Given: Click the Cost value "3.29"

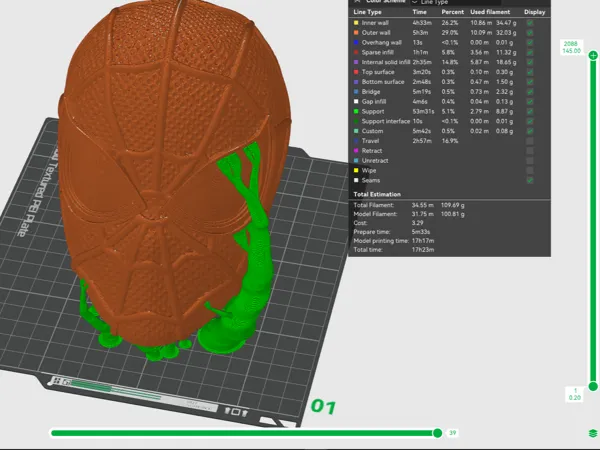Looking at the screenshot, I should [x=417, y=223].
